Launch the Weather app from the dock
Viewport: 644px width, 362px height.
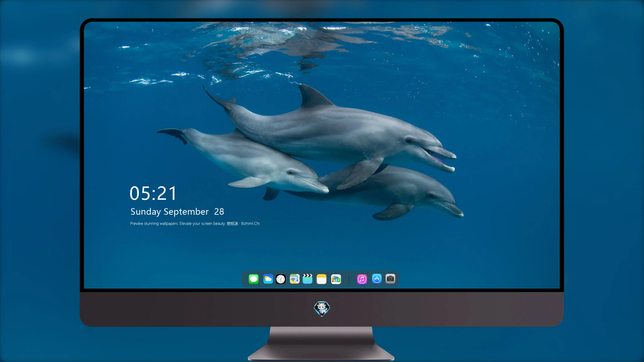click(x=268, y=279)
